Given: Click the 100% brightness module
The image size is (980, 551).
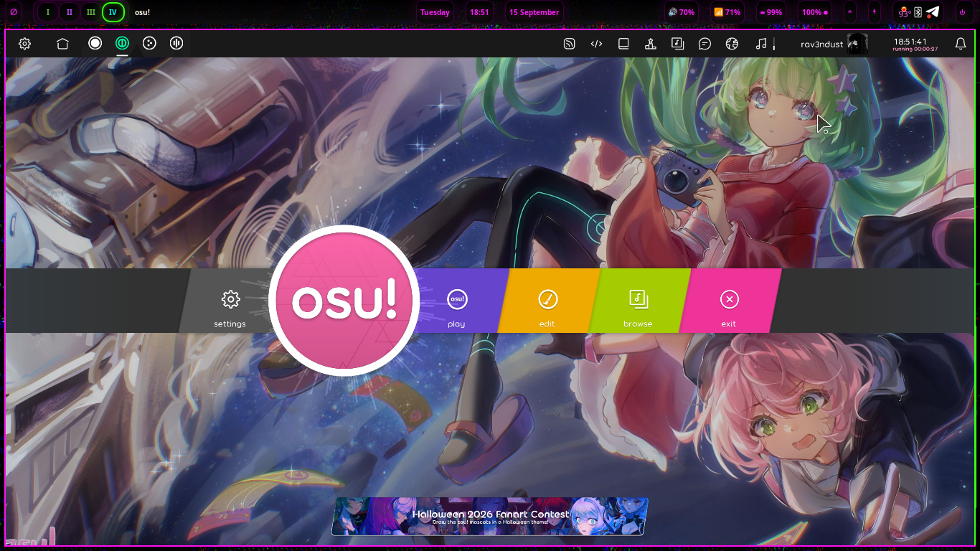Looking at the screenshot, I should [x=815, y=12].
